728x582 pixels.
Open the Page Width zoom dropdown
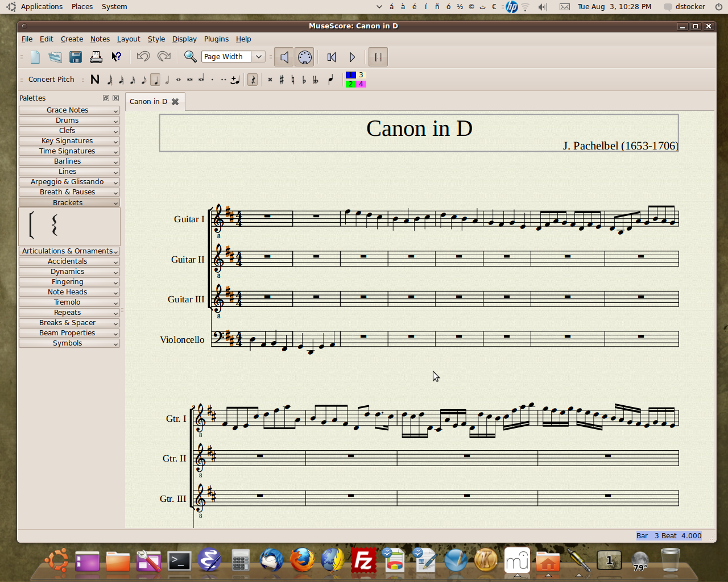click(259, 57)
